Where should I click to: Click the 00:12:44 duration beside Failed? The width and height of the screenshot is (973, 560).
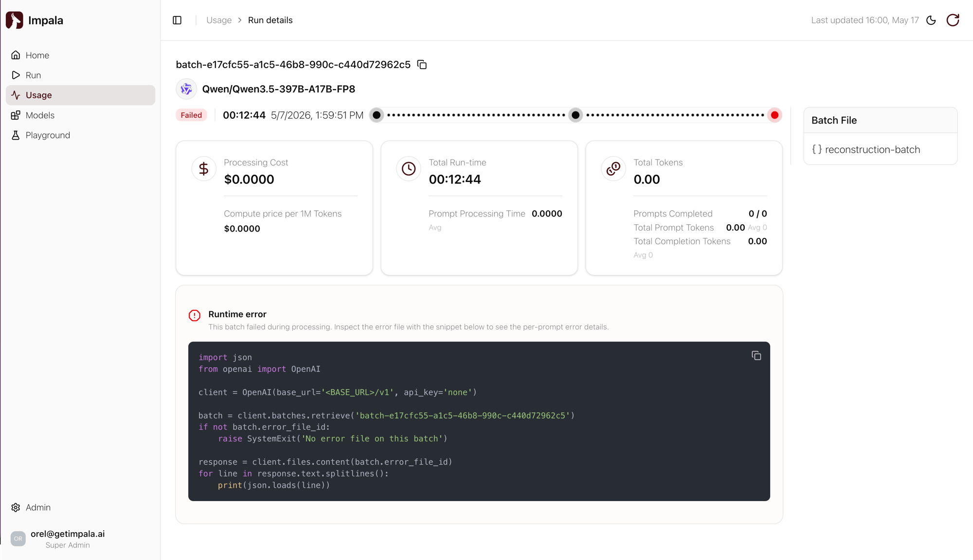point(244,115)
